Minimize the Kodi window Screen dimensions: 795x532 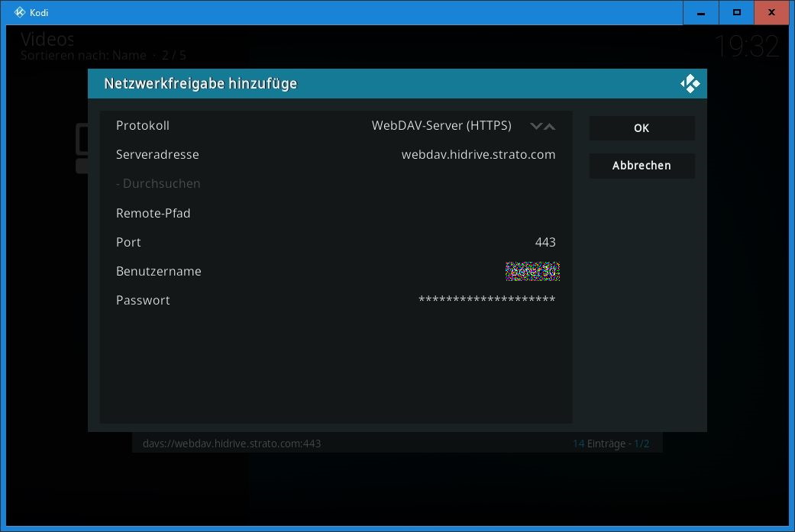click(701, 13)
